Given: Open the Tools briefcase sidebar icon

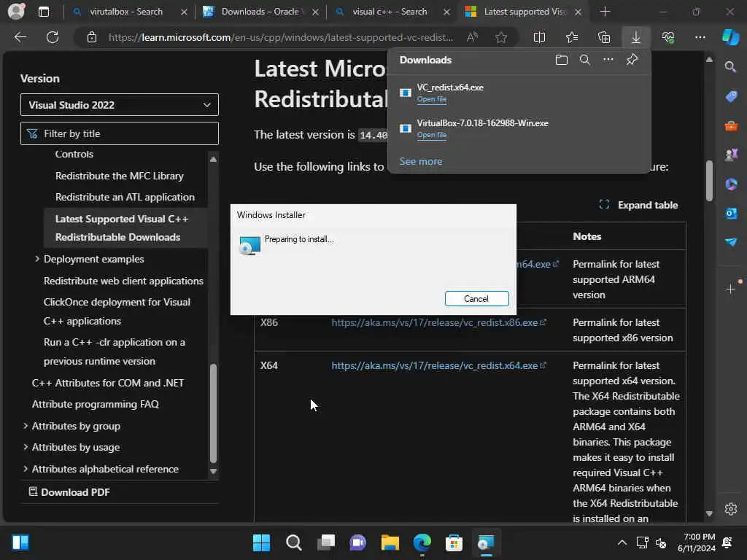Looking at the screenshot, I should click(x=731, y=125).
